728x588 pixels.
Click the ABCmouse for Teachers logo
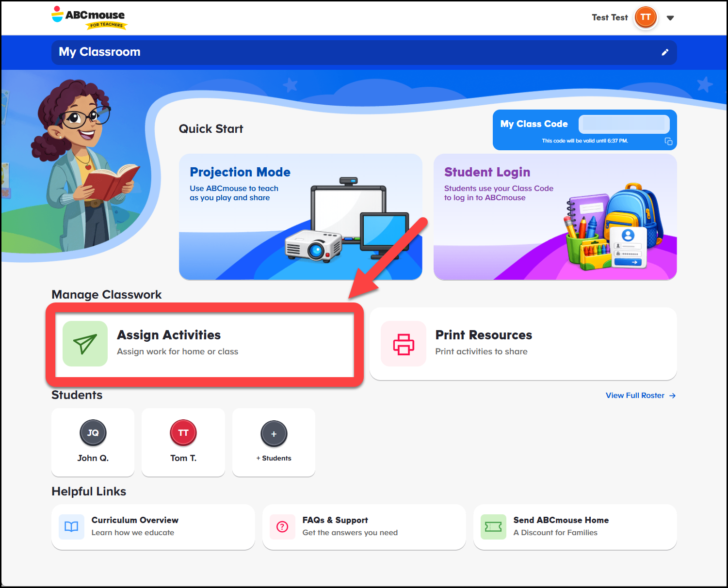[89, 18]
